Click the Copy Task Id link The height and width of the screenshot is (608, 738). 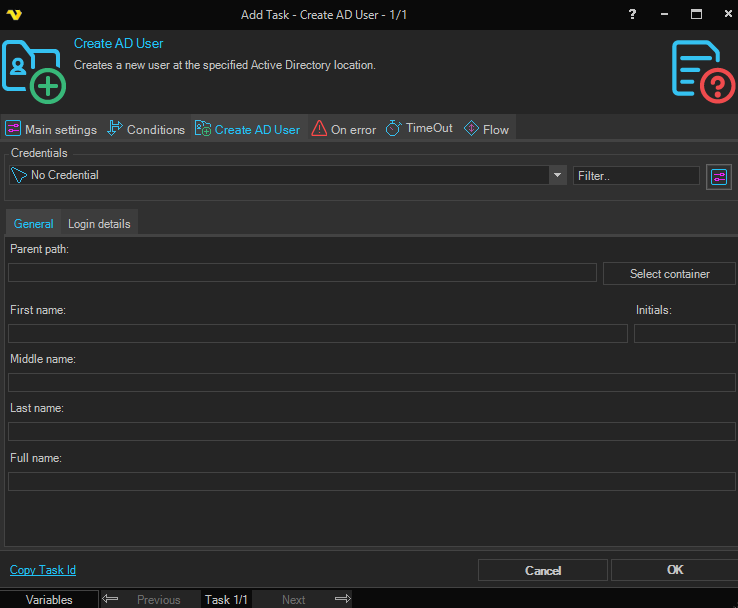tap(43, 570)
